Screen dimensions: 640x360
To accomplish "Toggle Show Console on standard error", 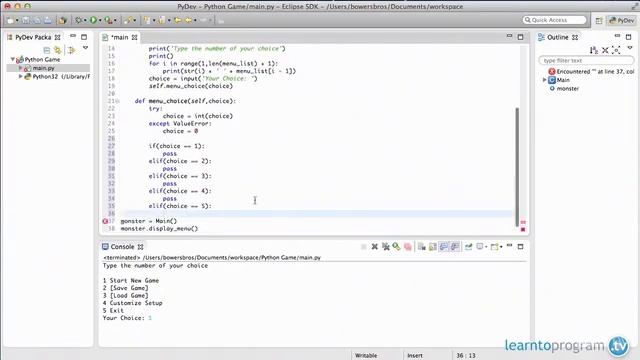I will (455, 247).
